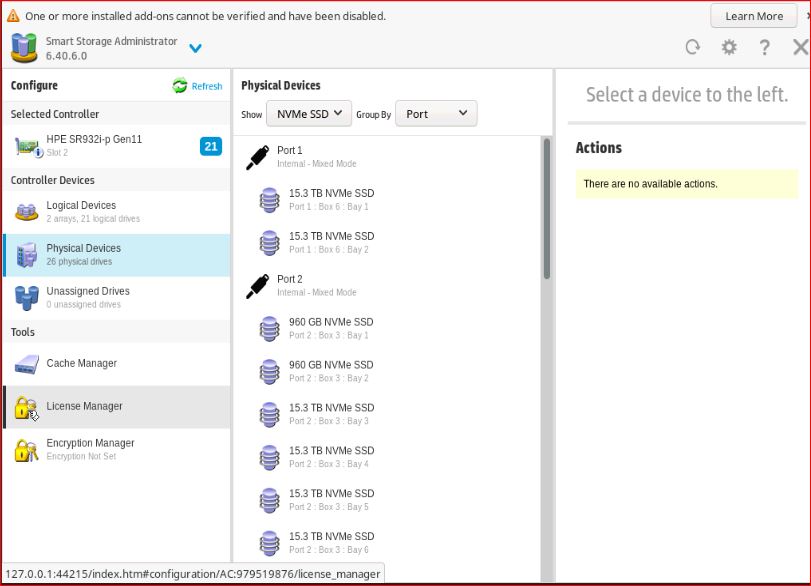Click the Port 2 connector entry
Image resolution: width=811 pixels, height=586 pixels.
[x=289, y=285]
